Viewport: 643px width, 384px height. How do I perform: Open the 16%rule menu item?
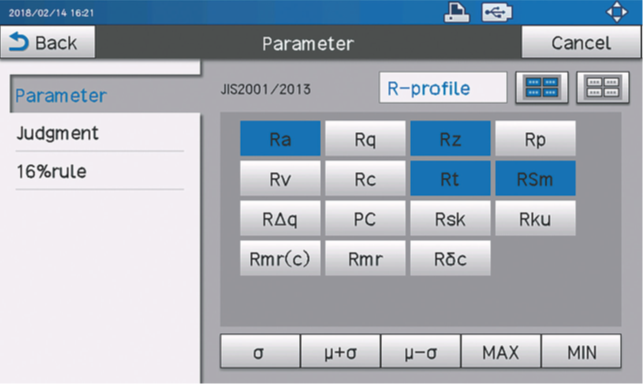(100, 171)
